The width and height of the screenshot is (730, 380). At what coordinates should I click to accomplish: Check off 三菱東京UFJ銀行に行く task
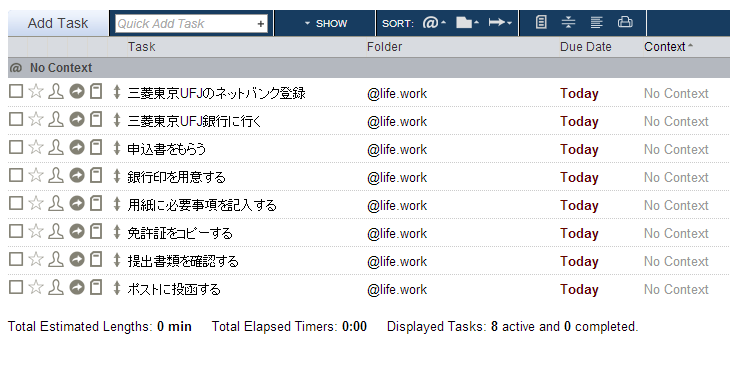(x=16, y=119)
